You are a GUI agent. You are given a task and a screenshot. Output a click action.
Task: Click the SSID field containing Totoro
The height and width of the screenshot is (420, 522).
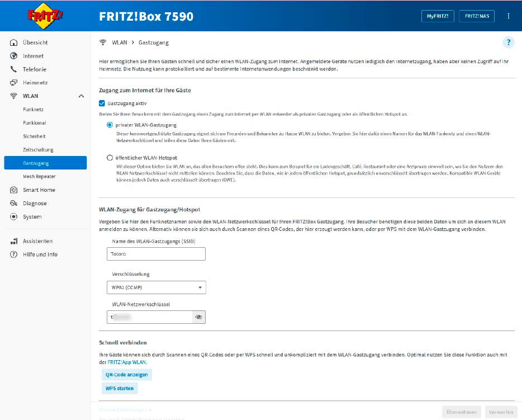click(x=156, y=254)
